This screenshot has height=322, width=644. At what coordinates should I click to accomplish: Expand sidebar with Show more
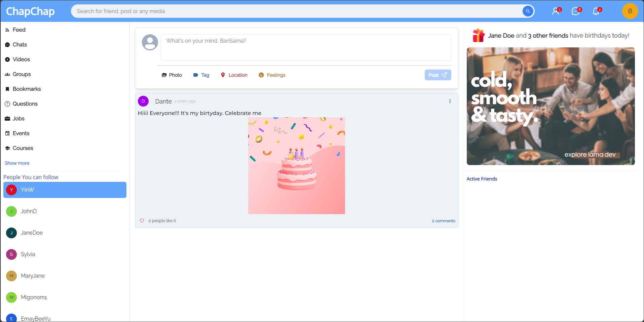(x=17, y=163)
